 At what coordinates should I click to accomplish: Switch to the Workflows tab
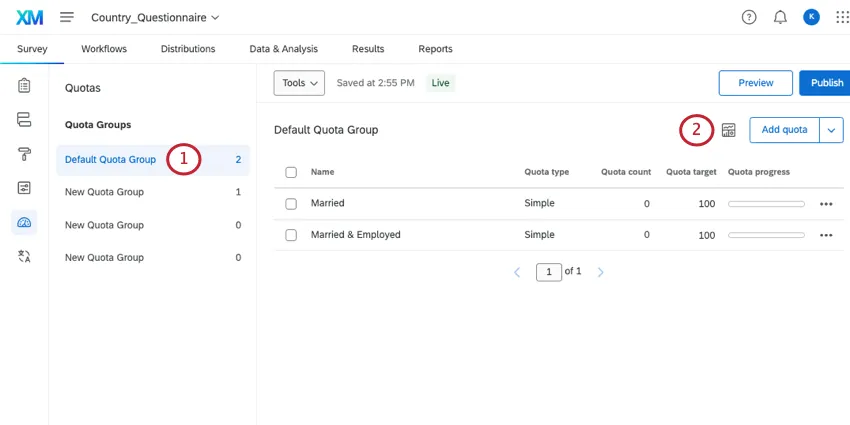click(104, 49)
